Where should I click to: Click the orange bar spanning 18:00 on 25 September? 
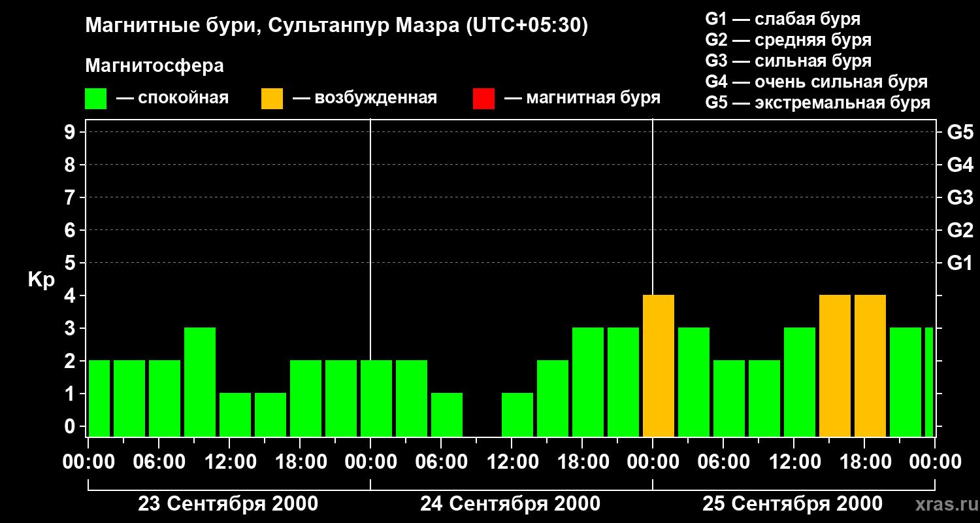tap(870, 366)
